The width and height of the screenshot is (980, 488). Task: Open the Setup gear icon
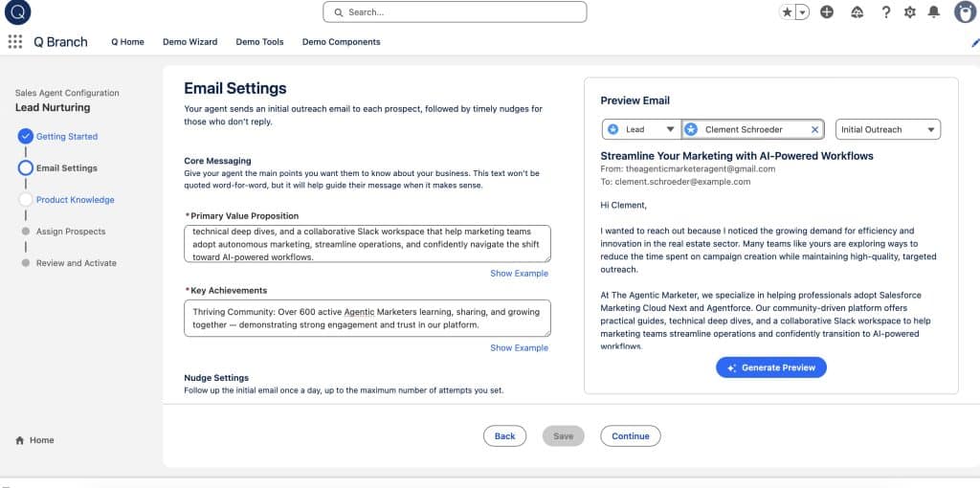click(x=910, y=11)
